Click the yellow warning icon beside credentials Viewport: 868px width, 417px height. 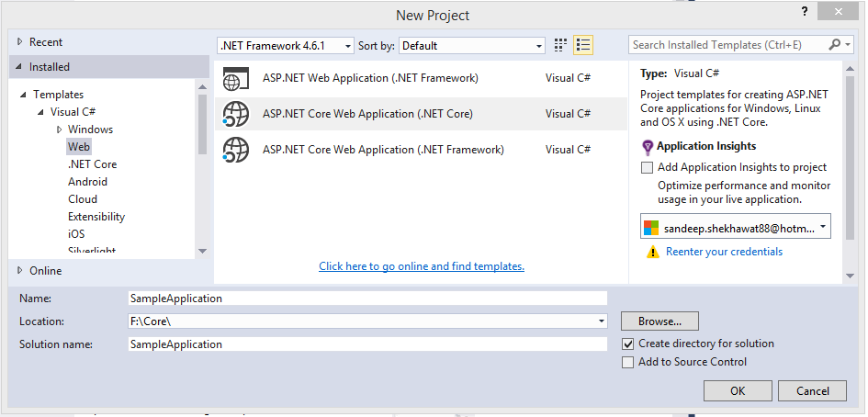653,252
